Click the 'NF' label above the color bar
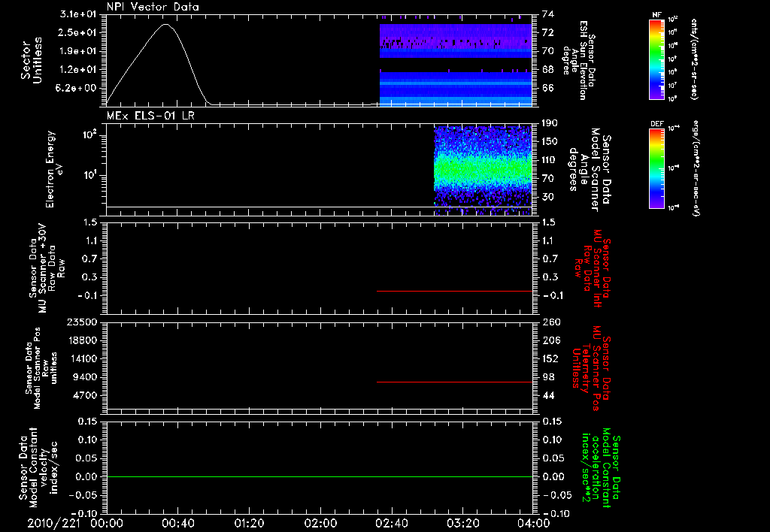 (x=656, y=15)
